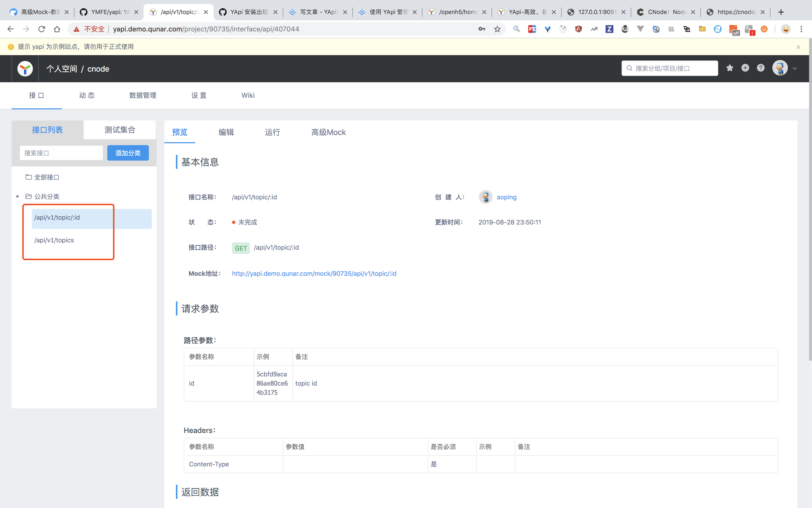Switch to 高级Mock-教程 browser tab
This screenshot has height=508, width=812.
click(39, 12)
